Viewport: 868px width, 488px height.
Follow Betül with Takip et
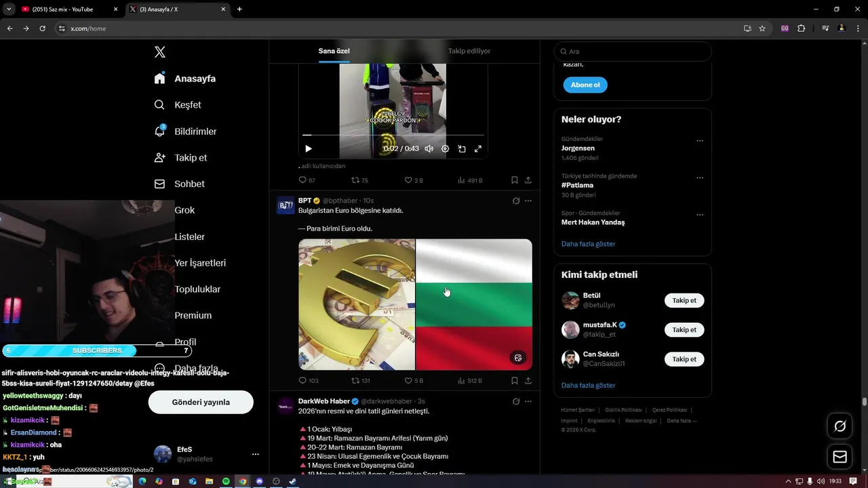pyautogui.click(x=684, y=300)
